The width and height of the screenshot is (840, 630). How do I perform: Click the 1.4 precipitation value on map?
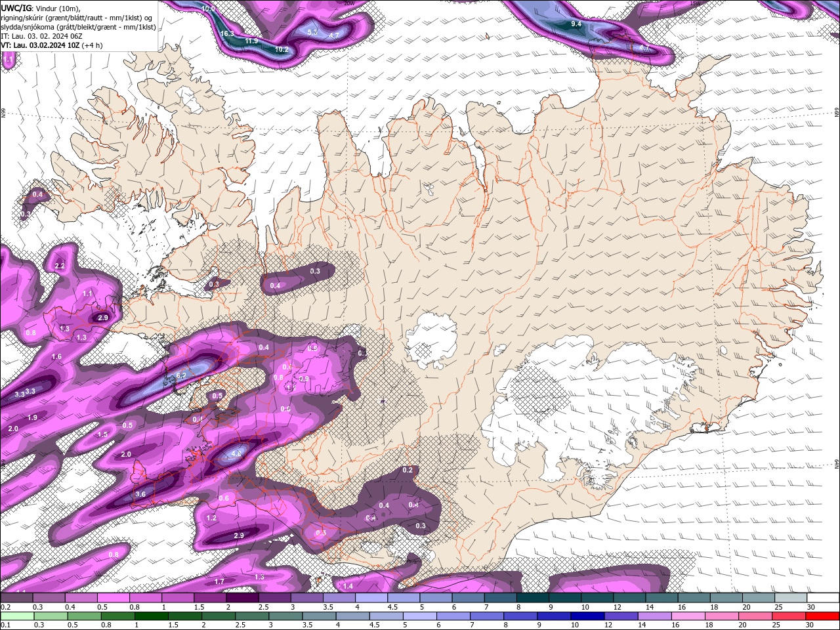(x=348, y=586)
